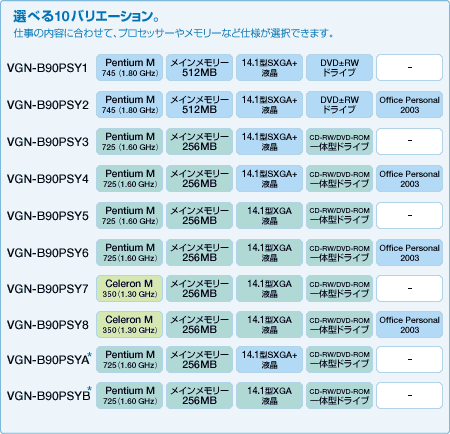The image size is (450, 434).
Task: Click the 256MB memory cell for VGN-B90PSYB
Action: coord(199,395)
